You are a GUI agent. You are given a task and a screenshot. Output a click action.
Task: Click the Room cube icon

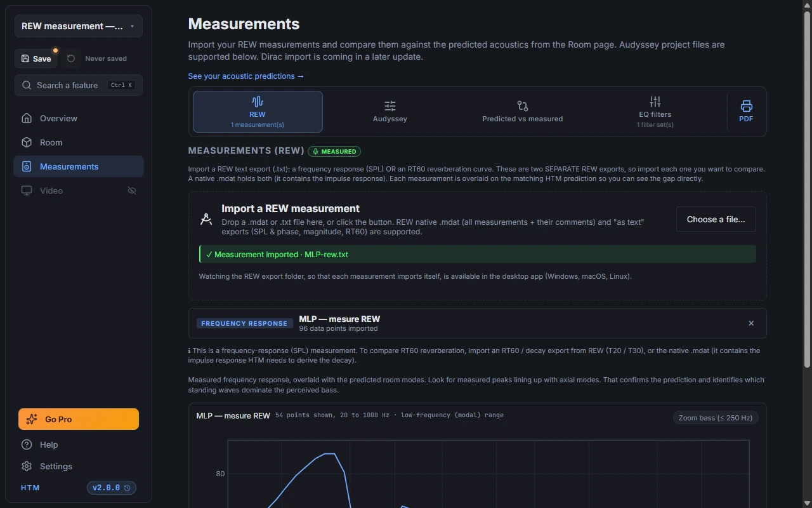pos(27,142)
